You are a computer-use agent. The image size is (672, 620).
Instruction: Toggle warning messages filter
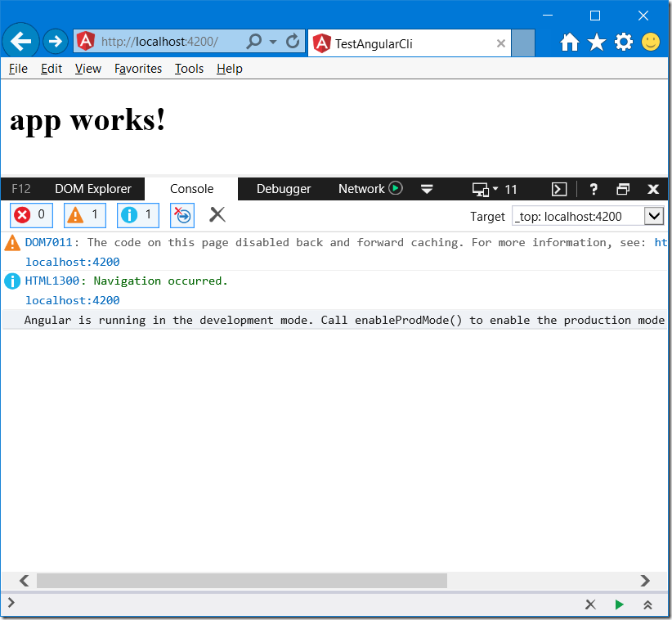click(x=85, y=215)
